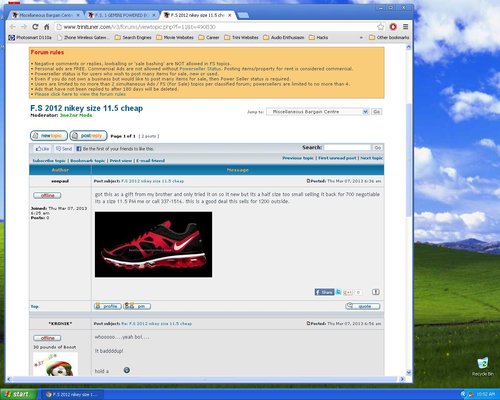Open the Hacks bookmark folder
This screenshot has height=400, width=500.
[x=319, y=38]
